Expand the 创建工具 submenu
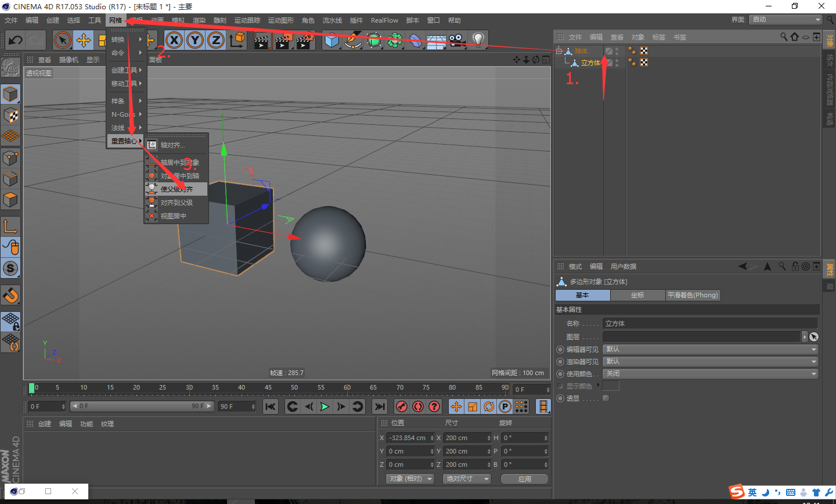This screenshot has width=836, height=504. (x=126, y=70)
